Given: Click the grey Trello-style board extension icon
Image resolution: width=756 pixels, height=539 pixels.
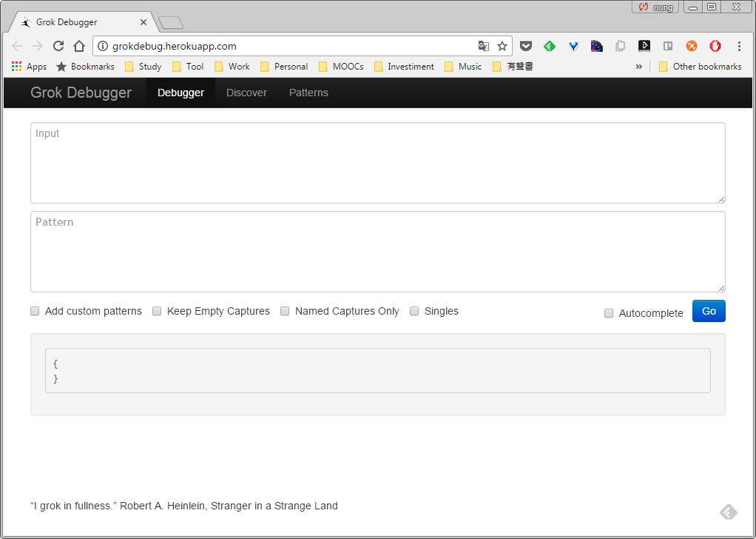Looking at the screenshot, I should tap(668, 46).
